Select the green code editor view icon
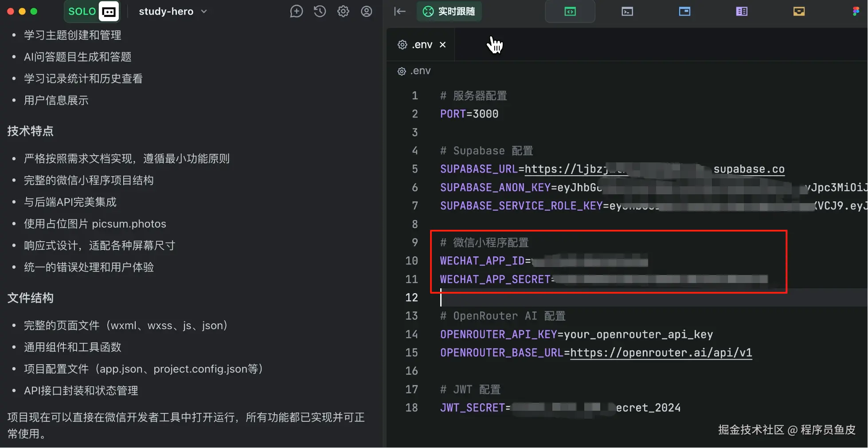The height and width of the screenshot is (448, 868). (570, 12)
